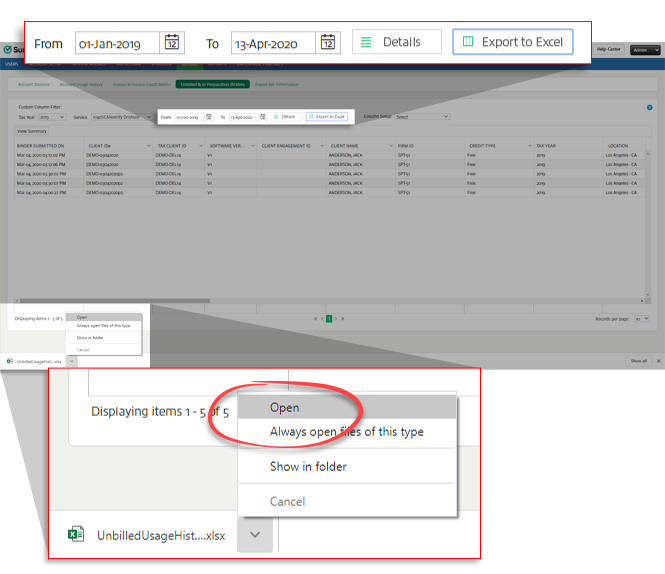This screenshot has width=665, height=574.
Task: Expand the Records per page dropdown
Action: pos(641,318)
